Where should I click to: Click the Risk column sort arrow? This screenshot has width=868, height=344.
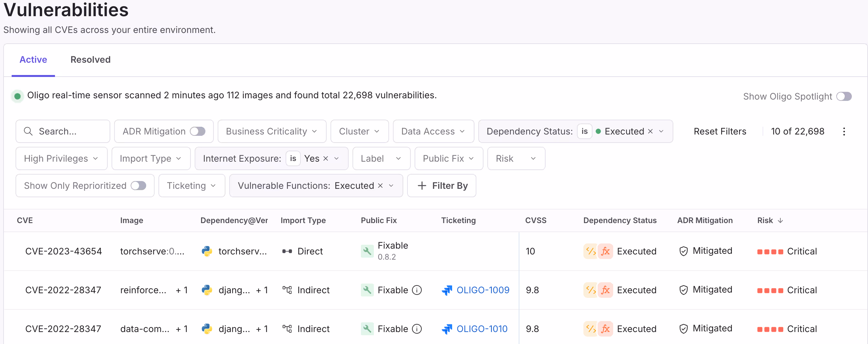(x=780, y=220)
